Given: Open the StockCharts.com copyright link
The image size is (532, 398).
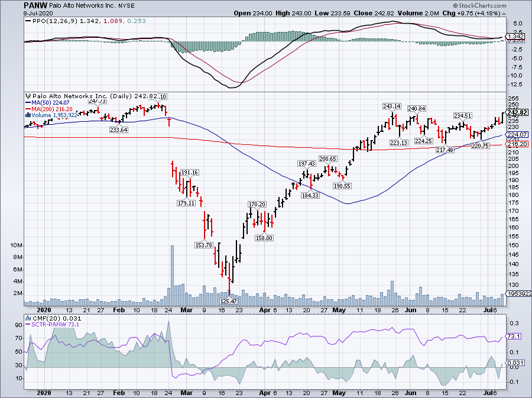Looking at the screenshot, I should pyautogui.click(x=479, y=5).
